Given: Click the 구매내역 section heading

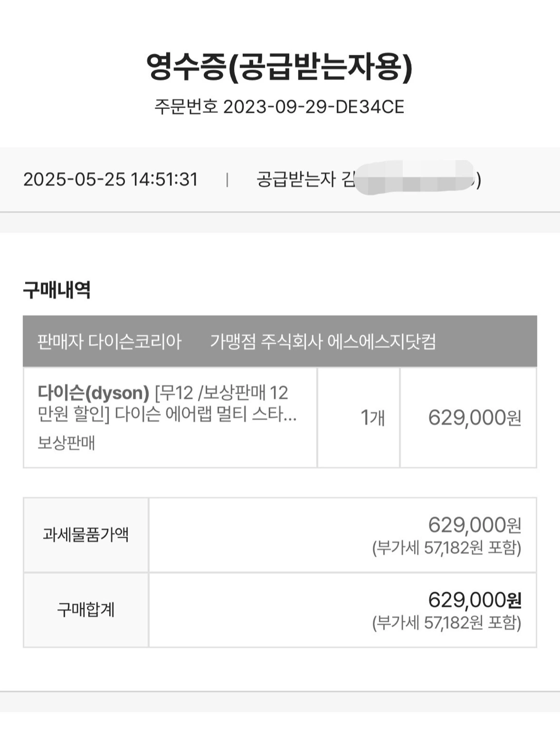Looking at the screenshot, I should (57, 289).
